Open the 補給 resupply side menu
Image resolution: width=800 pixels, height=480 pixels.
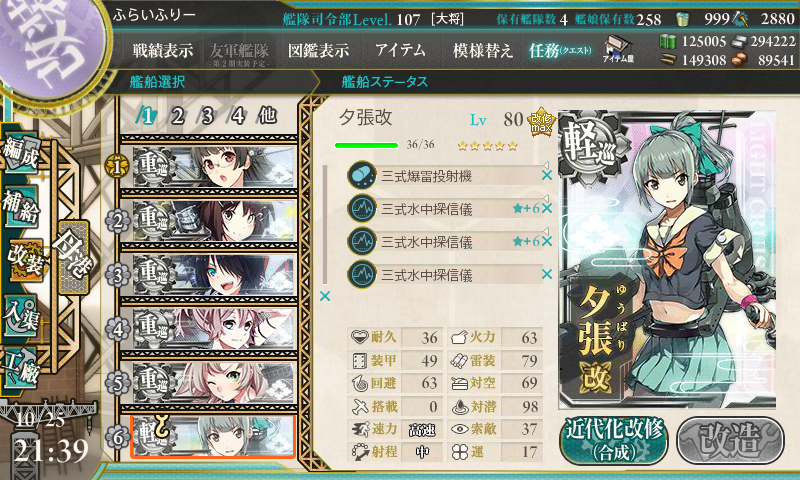21,205
